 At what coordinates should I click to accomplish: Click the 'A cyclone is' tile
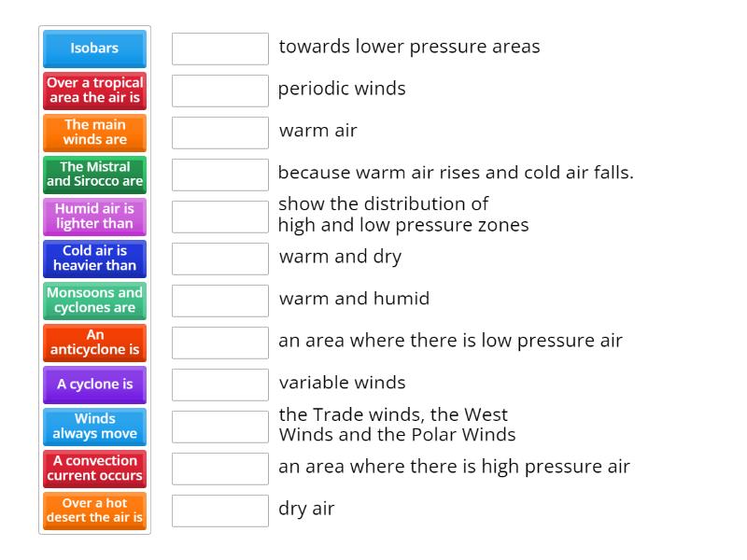[93, 385]
